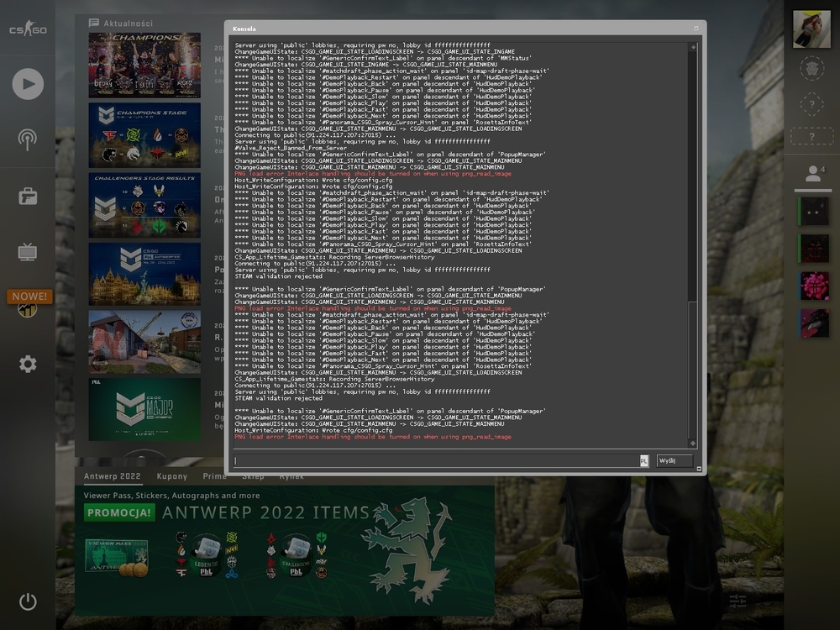Open the Challengers sticker capsule item
Image resolution: width=840 pixels, height=630 pixels.
[x=296, y=556]
